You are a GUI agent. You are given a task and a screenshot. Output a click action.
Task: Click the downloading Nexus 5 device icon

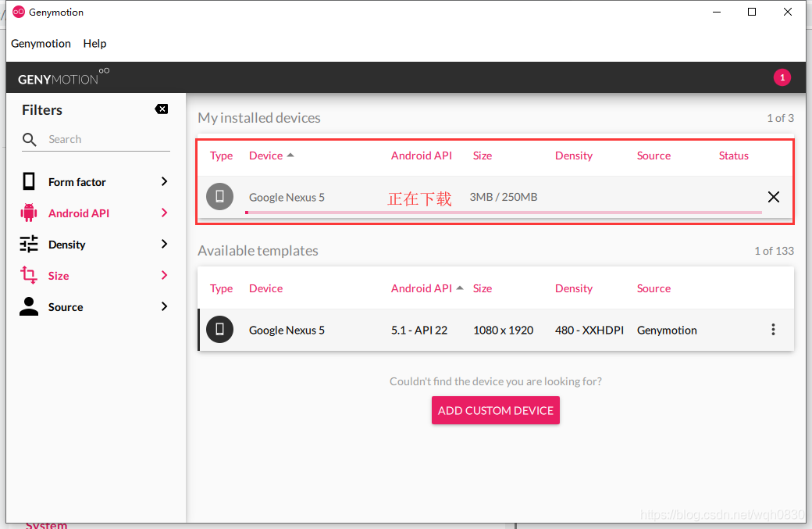(x=219, y=196)
